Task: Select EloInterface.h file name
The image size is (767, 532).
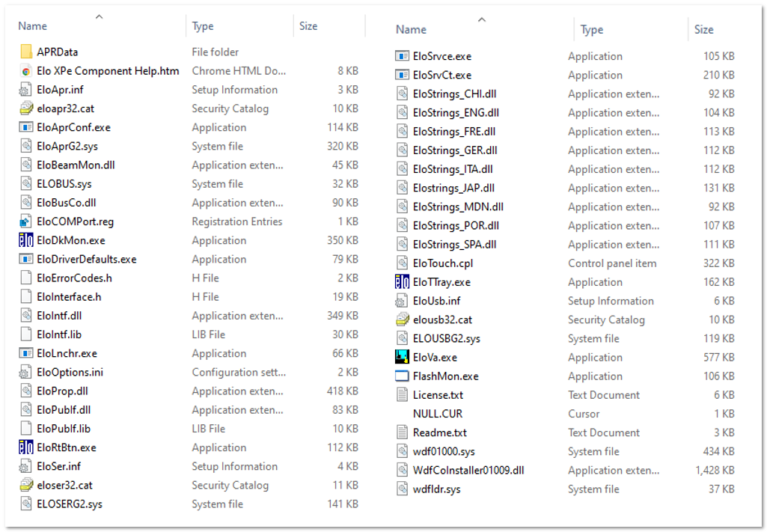Action: 69,297
